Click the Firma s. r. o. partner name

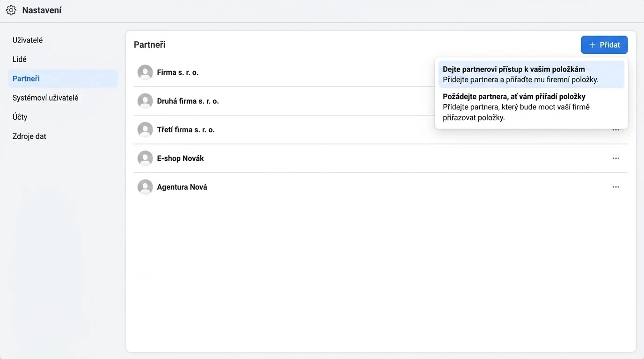click(178, 72)
